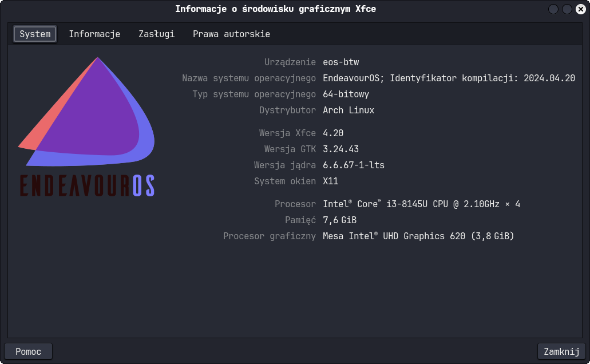
Task: Open the Zasługi tab
Action: click(157, 34)
